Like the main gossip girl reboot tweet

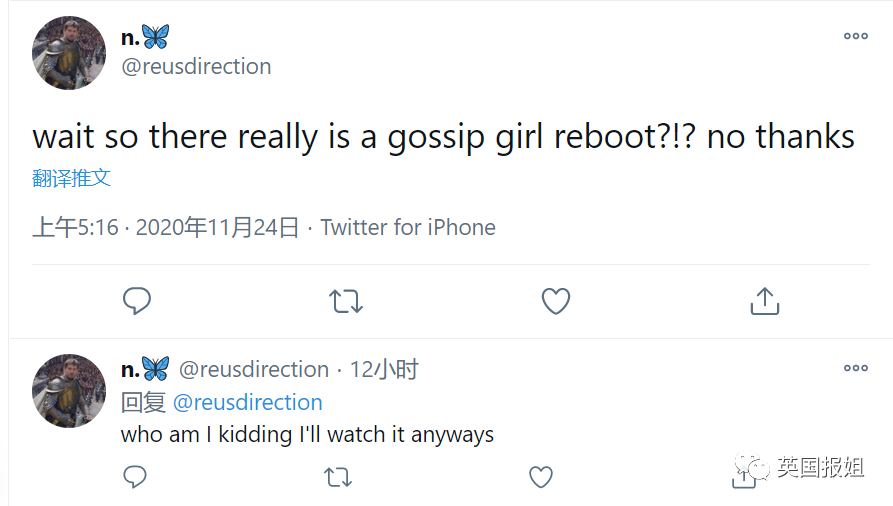(555, 300)
